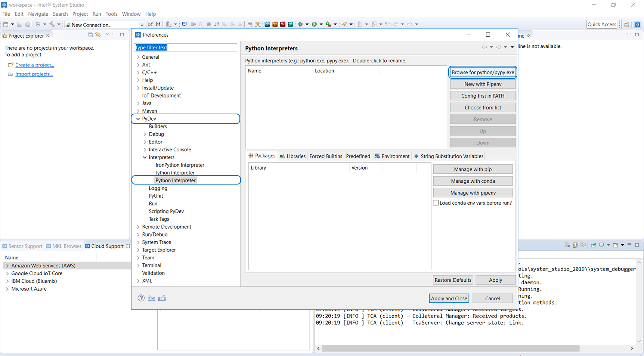This screenshot has width=644, height=356.
Task: Click the Open Console icon
Action: (x=616, y=245)
